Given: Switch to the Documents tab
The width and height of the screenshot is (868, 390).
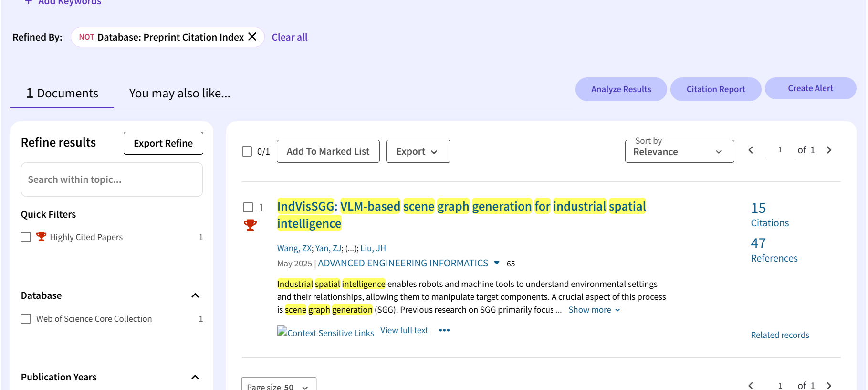Looking at the screenshot, I should pos(63,94).
